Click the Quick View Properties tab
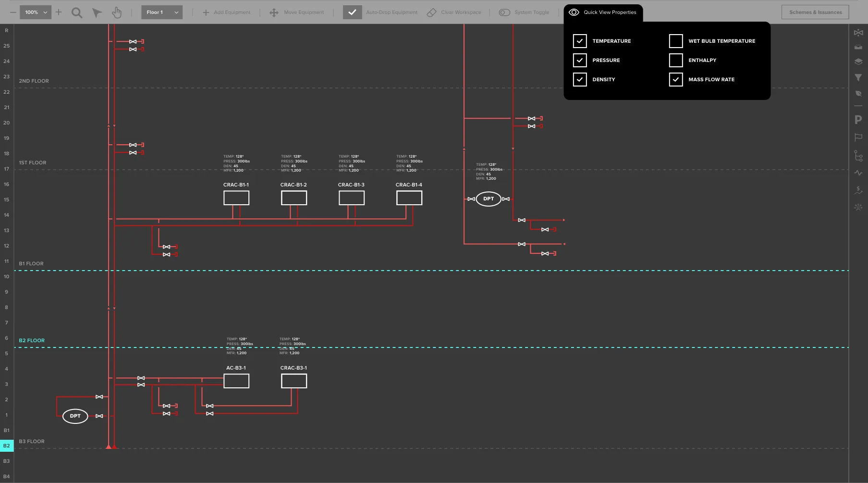The height and width of the screenshot is (483, 868). click(x=603, y=12)
